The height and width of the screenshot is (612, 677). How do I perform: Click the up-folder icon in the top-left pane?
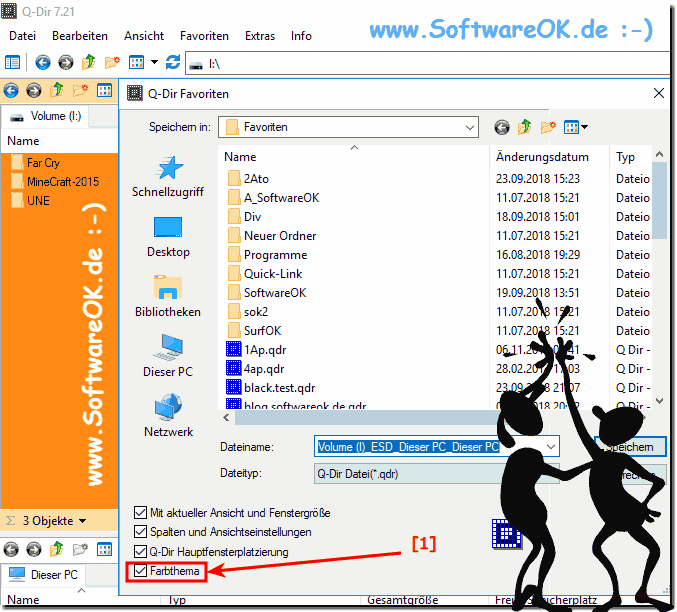[57, 90]
